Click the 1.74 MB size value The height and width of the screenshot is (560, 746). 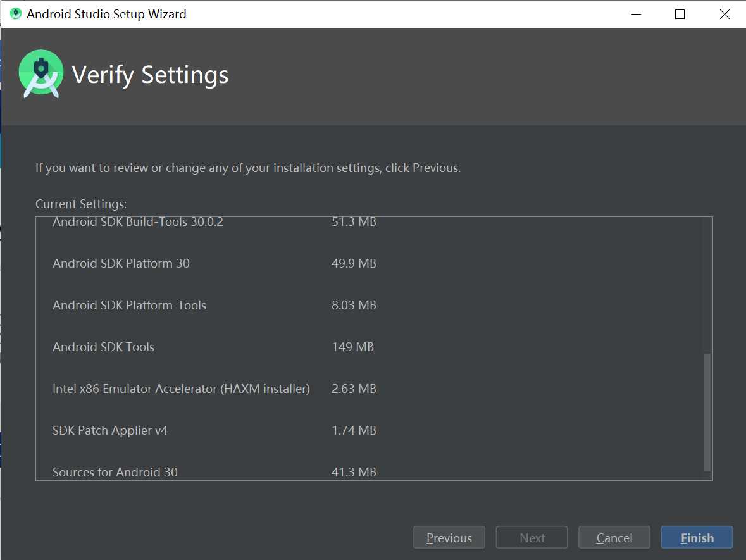pyautogui.click(x=354, y=430)
